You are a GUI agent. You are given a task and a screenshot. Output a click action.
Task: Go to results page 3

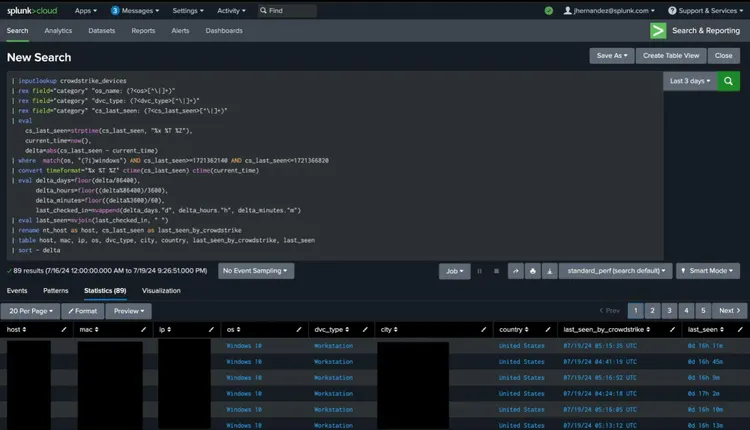[x=669, y=311]
